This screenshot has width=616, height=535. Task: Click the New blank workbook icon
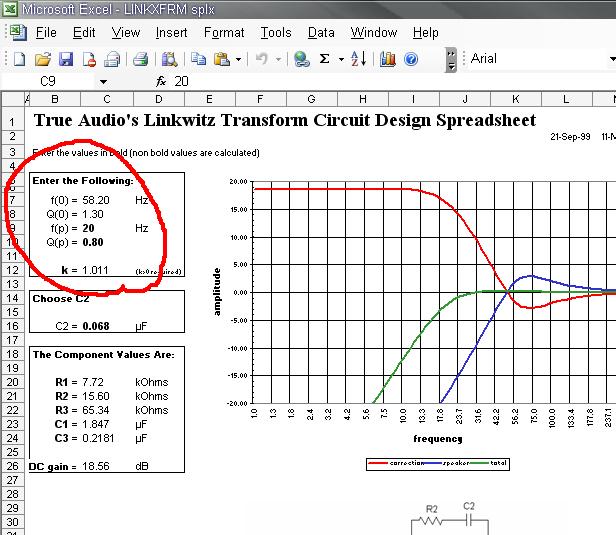tap(19, 59)
